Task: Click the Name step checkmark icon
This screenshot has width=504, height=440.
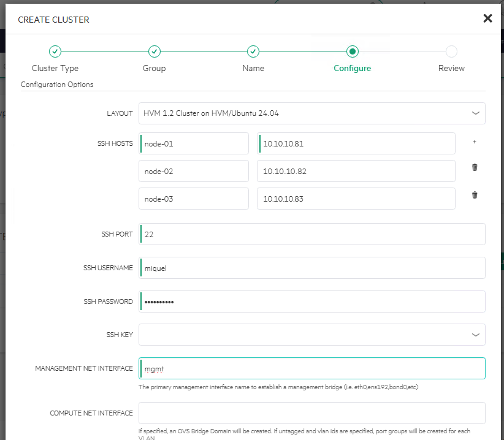Action: [253, 51]
